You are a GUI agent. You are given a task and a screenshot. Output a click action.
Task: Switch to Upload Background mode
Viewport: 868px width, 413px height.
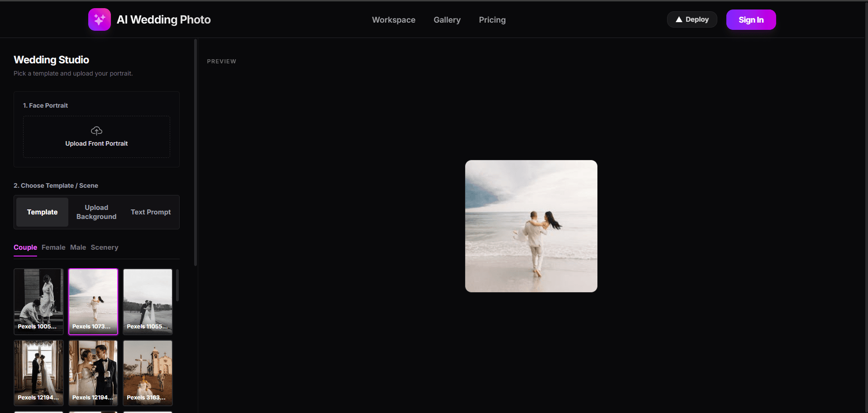pyautogui.click(x=96, y=212)
